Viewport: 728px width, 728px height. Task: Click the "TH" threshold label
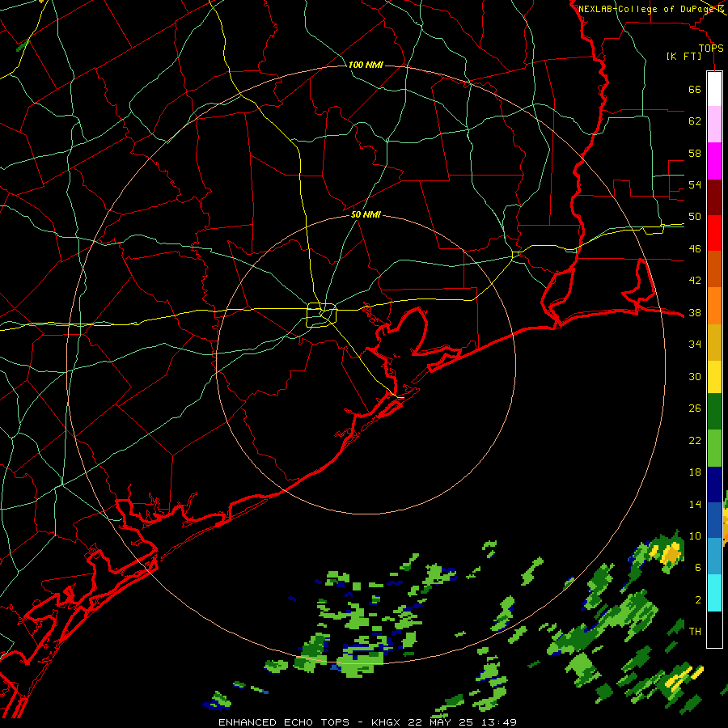coord(695,631)
